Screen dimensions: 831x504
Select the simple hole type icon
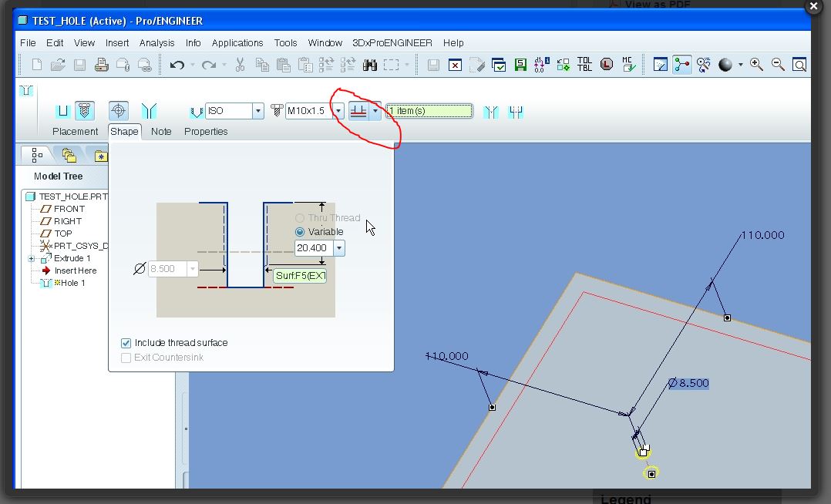pos(62,111)
